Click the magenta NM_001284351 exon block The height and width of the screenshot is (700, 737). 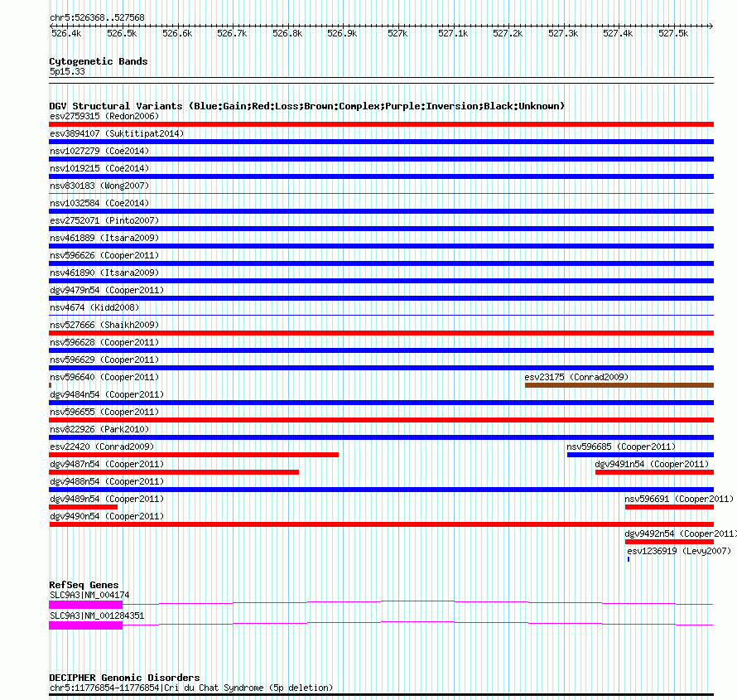(85, 625)
